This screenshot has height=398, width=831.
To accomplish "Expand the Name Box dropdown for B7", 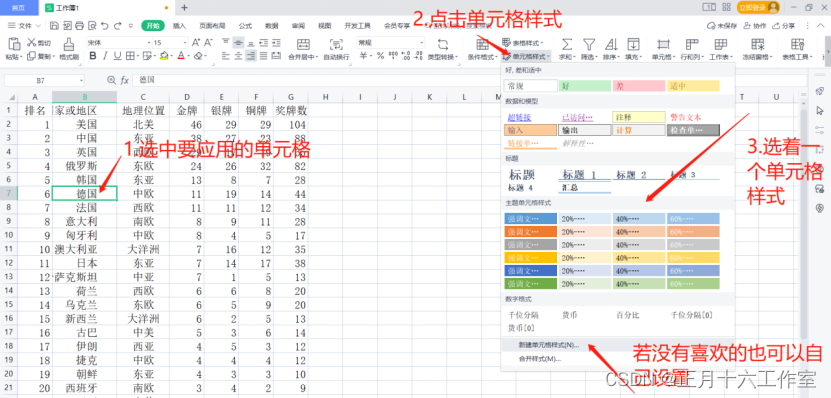I will pyautogui.click(x=81, y=81).
